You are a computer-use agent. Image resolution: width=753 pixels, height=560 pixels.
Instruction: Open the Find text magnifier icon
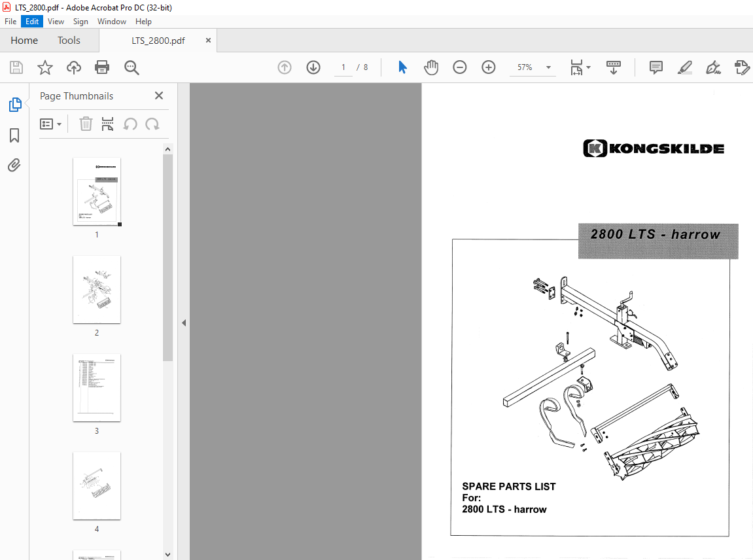point(131,68)
